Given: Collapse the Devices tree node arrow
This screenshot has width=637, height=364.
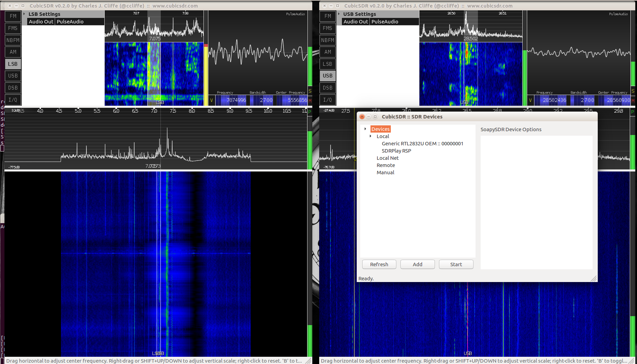Looking at the screenshot, I should pyautogui.click(x=365, y=129).
